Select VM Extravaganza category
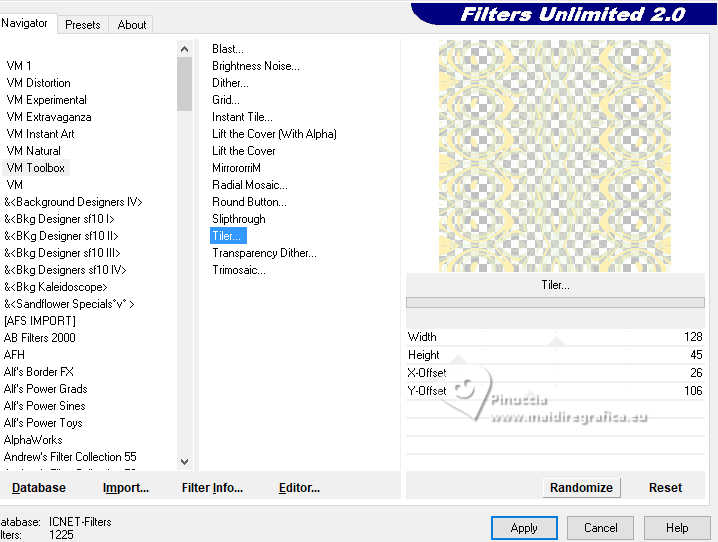This screenshot has width=718, height=542. click(x=49, y=117)
